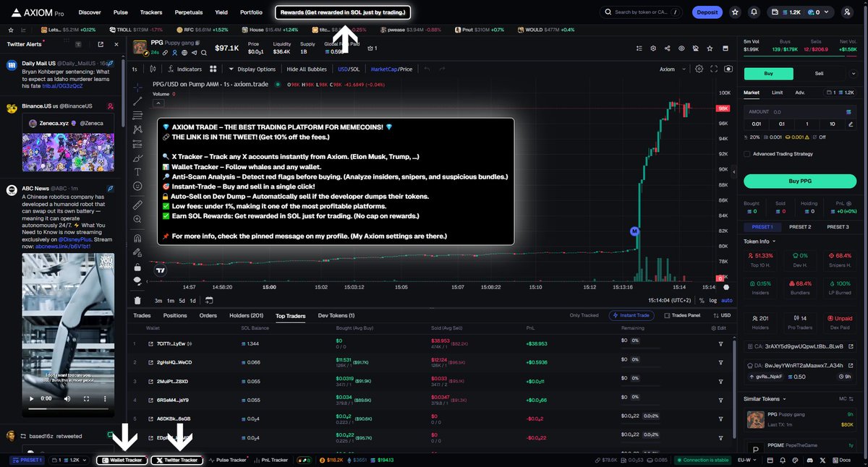The image size is (868, 467).
Task: Open the emoji sticker tool
Action: tap(137, 187)
